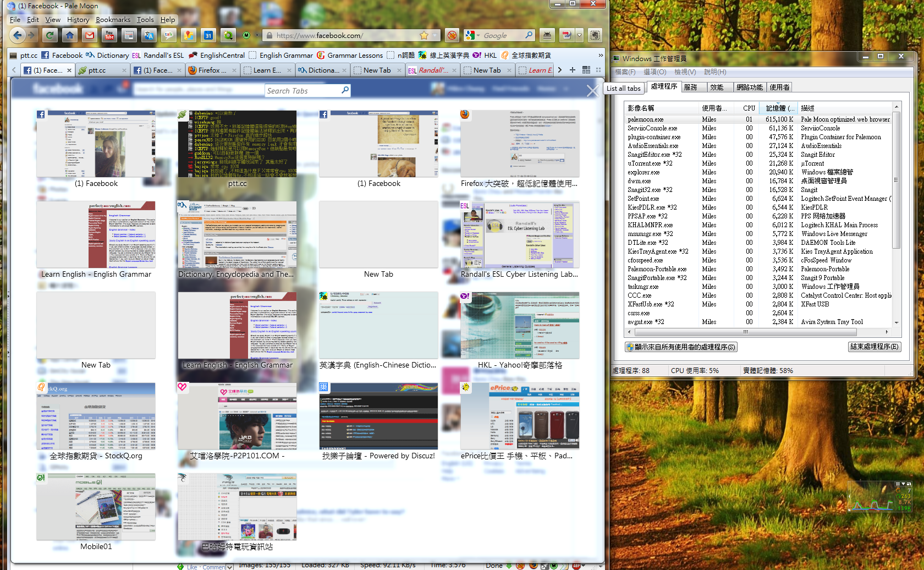The width and height of the screenshot is (924, 570).
Task: Click the Reload page toolbar icon
Action: coord(50,36)
